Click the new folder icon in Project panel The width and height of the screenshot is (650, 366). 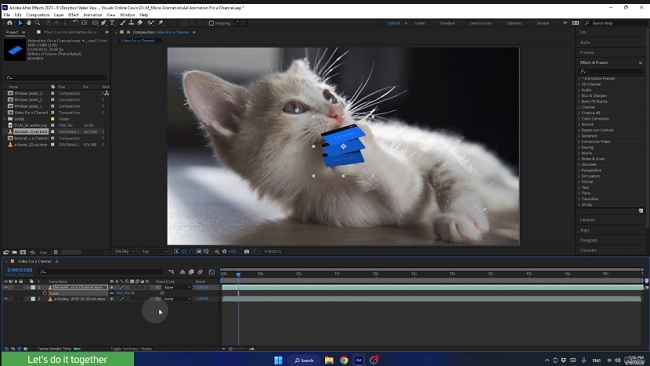pos(15,252)
